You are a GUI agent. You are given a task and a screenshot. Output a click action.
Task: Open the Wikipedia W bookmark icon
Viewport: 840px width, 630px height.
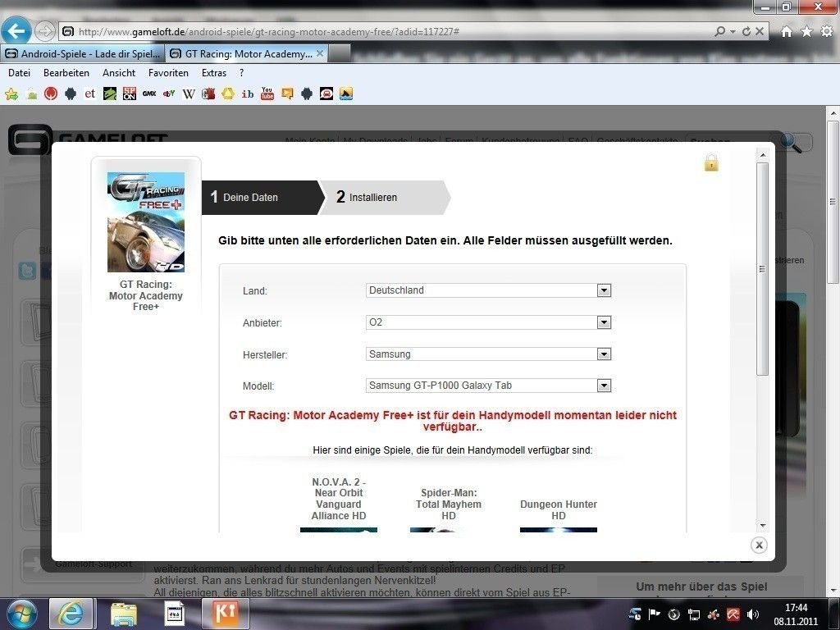(189, 94)
